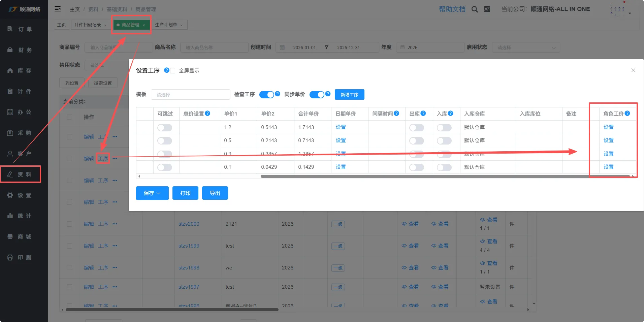Click the 导出 button
This screenshot has height=322, width=644.
click(215, 193)
